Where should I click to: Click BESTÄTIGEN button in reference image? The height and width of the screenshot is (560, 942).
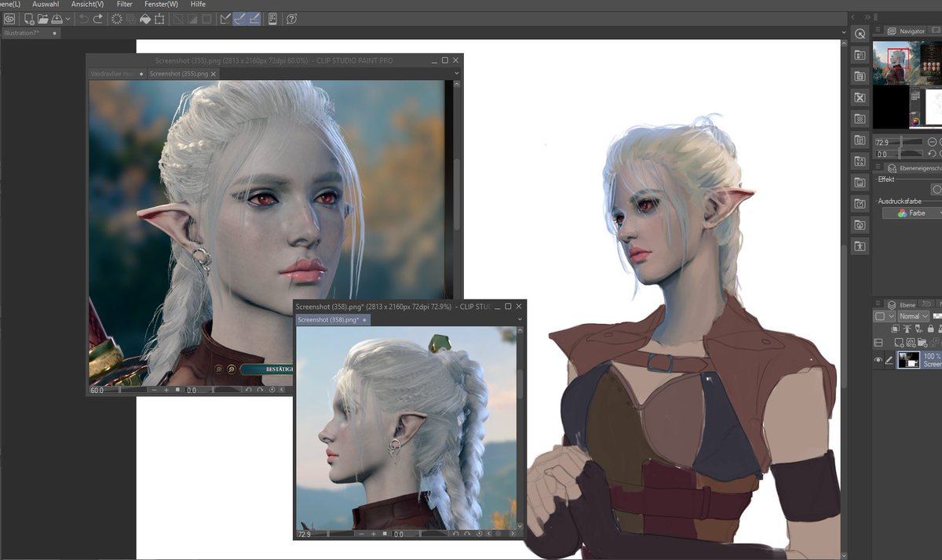[x=268, y=369]
